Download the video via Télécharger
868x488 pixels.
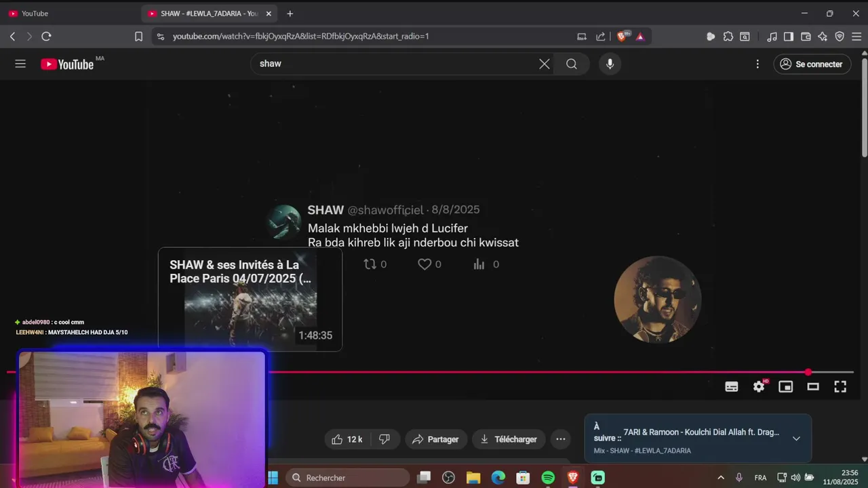[x=509, y=439]
